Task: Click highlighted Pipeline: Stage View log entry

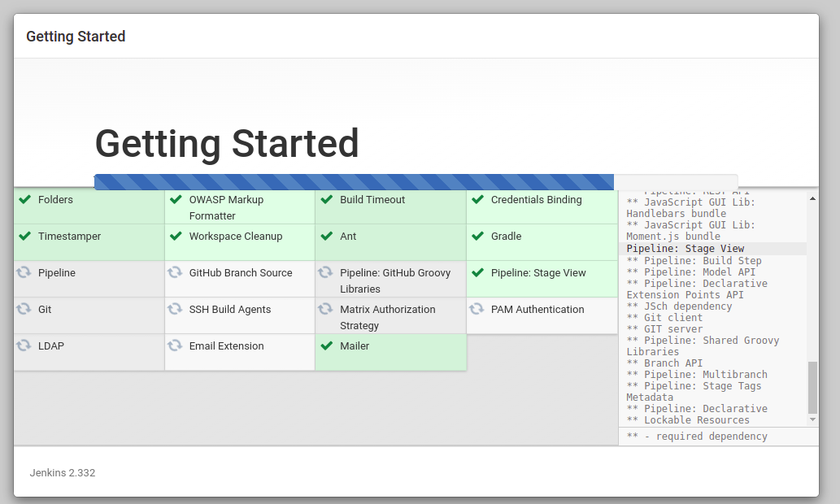Action: [x=685, y=249]
